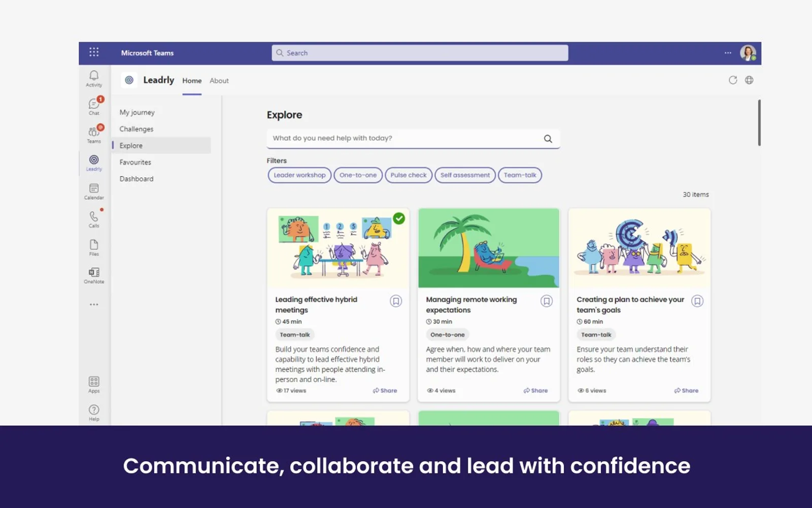Viewport: 812px width, 508px height.
Task: Open the user profile avatar
Action: click(x=748, y=53)
